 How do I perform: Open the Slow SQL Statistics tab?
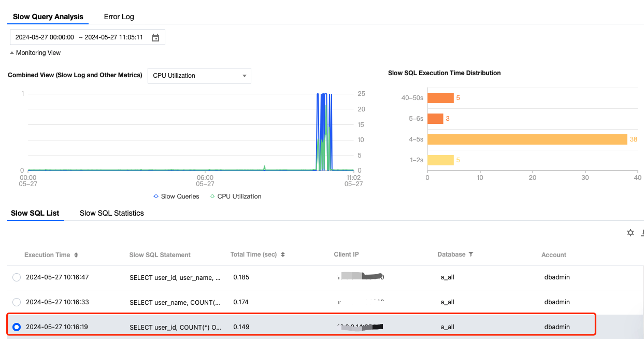click(112, 213)
